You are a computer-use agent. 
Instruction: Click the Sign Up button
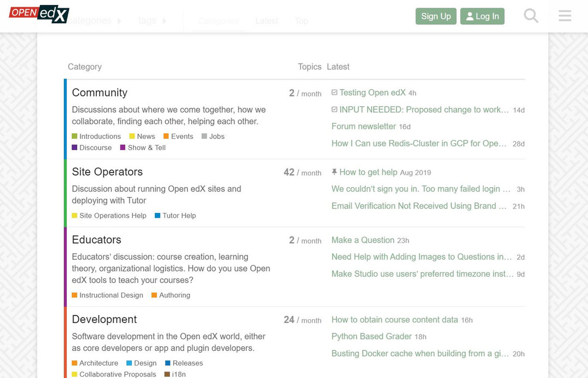pyautogui.click(x=436, y=16)
